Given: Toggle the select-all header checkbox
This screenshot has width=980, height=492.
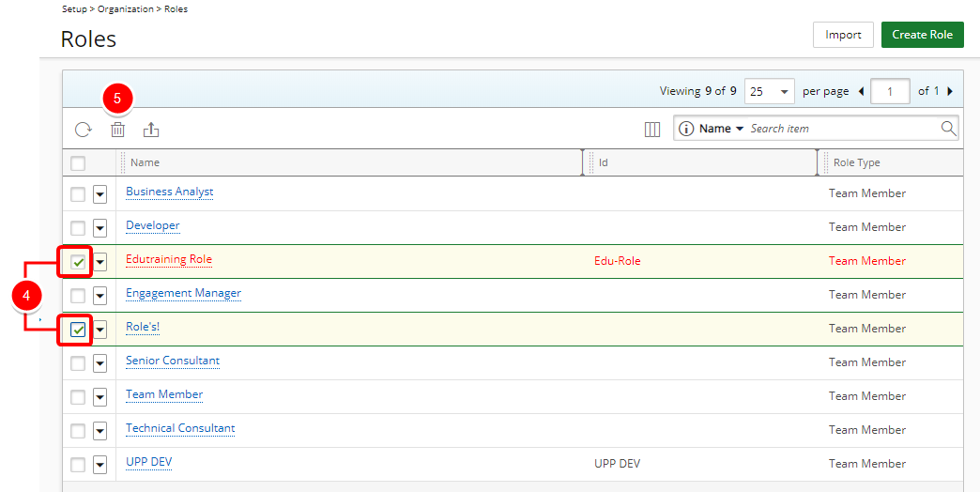Looking at the screenshot, I should (x=78, y=163).
